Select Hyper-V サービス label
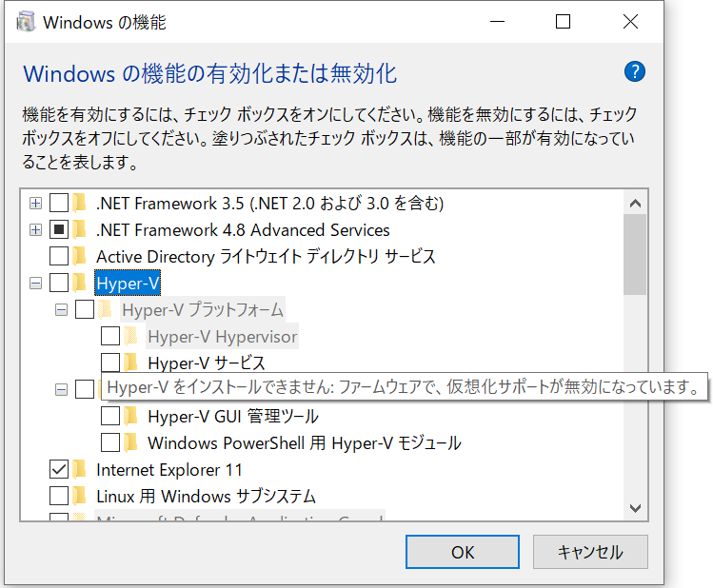 (207, 363)
